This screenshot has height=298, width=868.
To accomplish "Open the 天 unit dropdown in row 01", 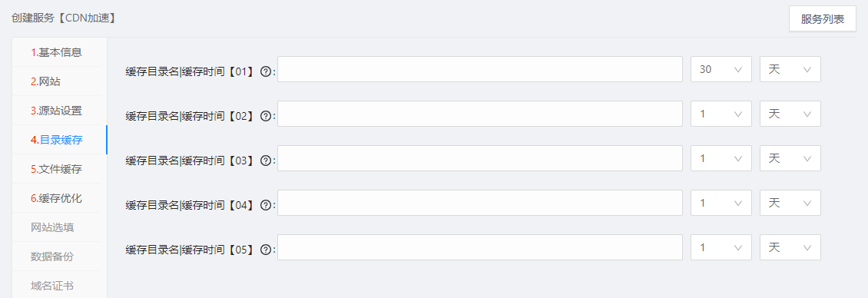I will (x=790, y=69).
